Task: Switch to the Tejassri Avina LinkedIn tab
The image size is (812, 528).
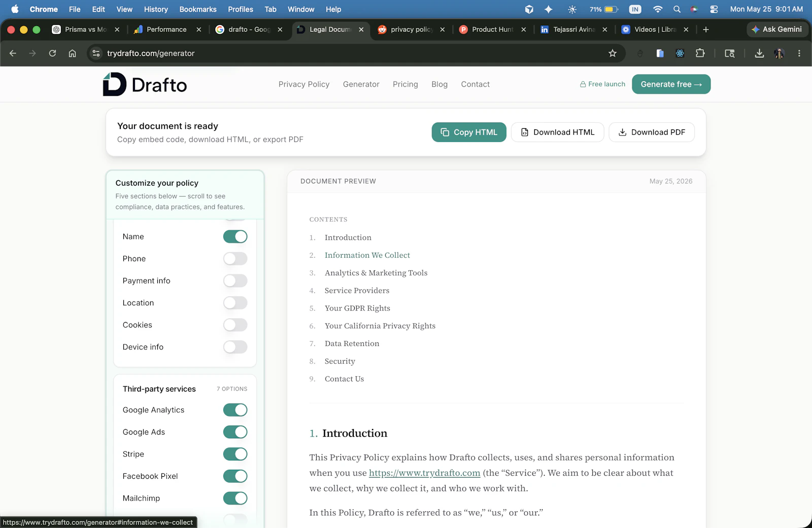Action: [573, 29]
